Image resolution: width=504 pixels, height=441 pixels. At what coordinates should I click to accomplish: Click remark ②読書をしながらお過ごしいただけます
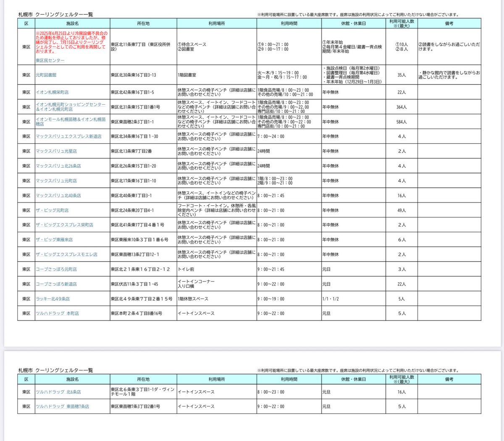449,47
